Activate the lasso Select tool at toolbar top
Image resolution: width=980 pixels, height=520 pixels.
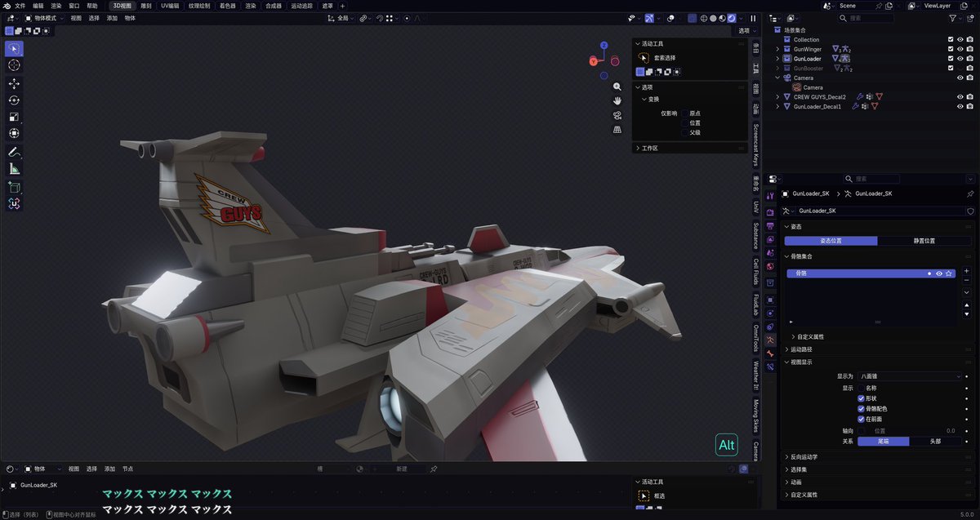coord(14,48)
